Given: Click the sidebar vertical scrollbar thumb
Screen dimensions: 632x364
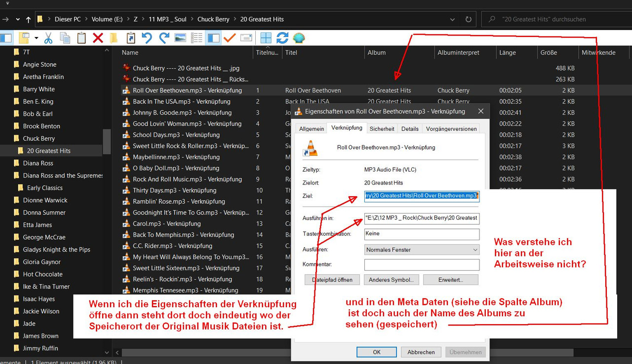Looking at the screenshot, I should point(107,142).
